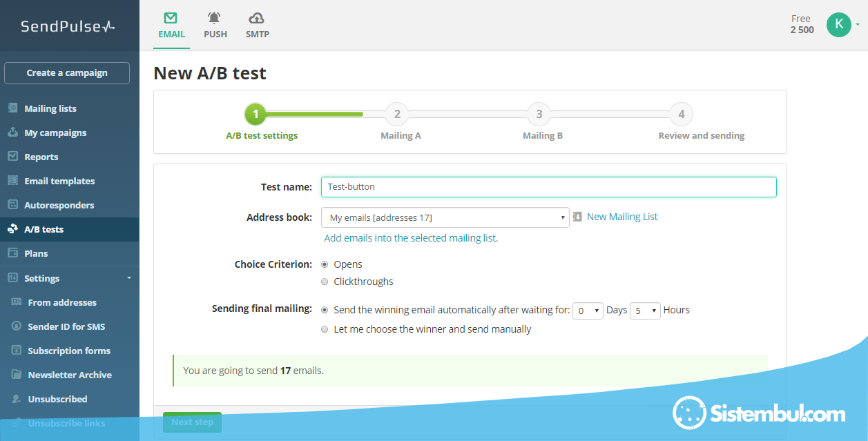Click the My campaigns sidebar icon

[12, 133]
